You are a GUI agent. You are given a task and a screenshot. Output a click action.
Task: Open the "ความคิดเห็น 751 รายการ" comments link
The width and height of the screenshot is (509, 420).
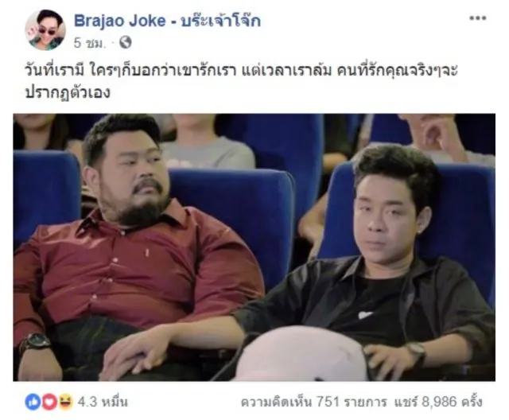(x=313, y=402)
